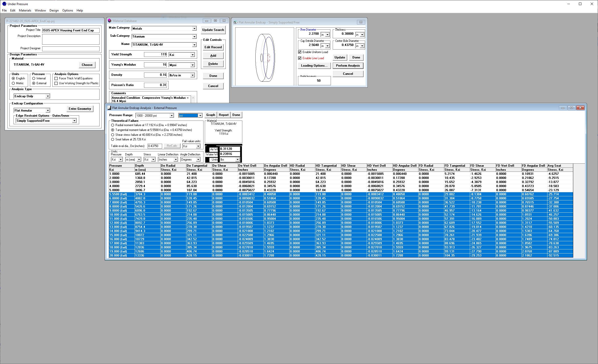Expand the material Name dropdown
Viewport: 598px width, 364px height.
pyautogui.click(x=194, y=45)
